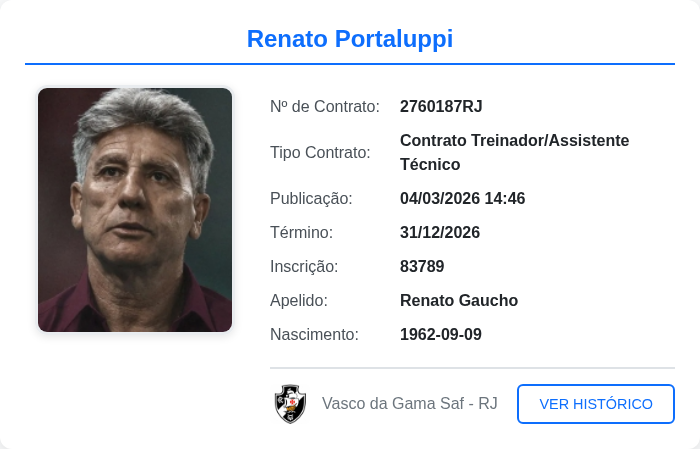700x449 pixels.
Task: Click the Vasco da Gama club crest icon
Action: (290, 404)
